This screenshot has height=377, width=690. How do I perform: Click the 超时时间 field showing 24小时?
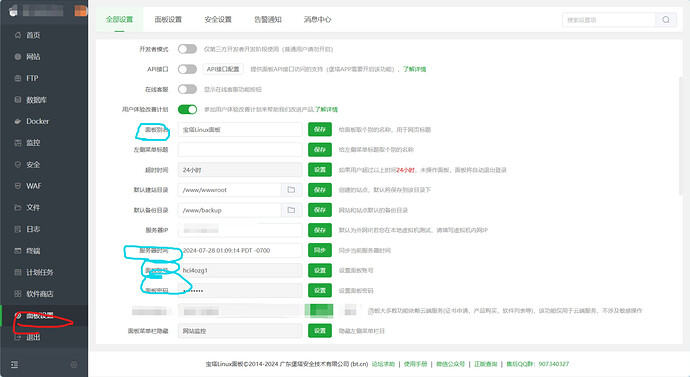click(x=240, y=170)
